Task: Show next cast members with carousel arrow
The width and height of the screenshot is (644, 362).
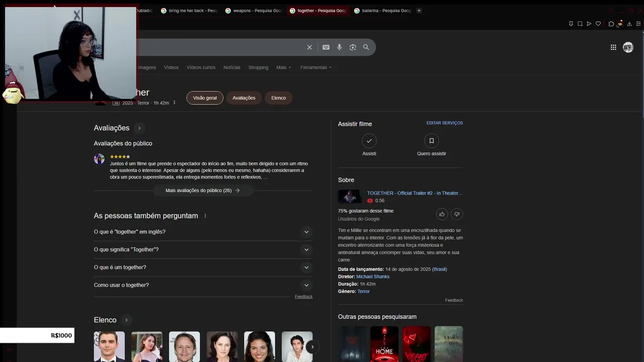Action: coord(312,347)
